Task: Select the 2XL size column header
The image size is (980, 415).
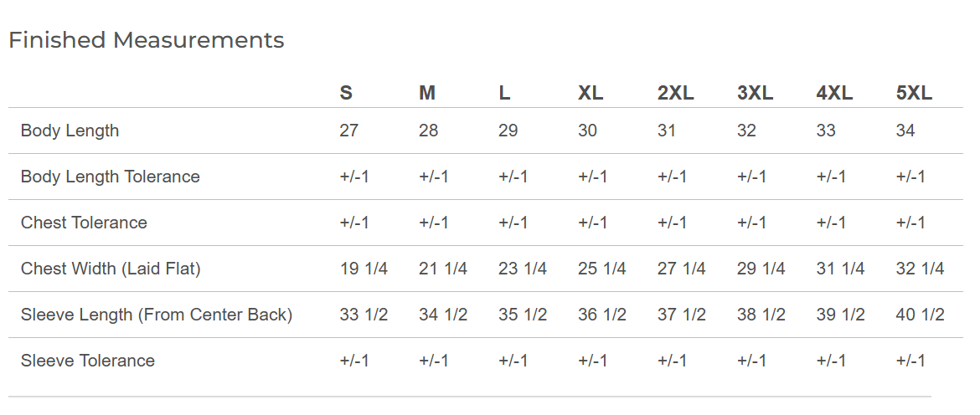Action: 676,93
